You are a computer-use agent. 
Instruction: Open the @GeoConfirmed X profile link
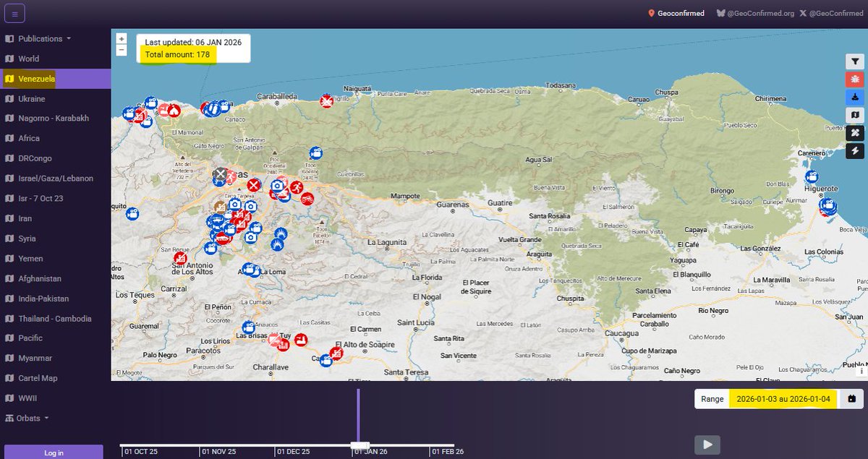click(x=830, y=13)
